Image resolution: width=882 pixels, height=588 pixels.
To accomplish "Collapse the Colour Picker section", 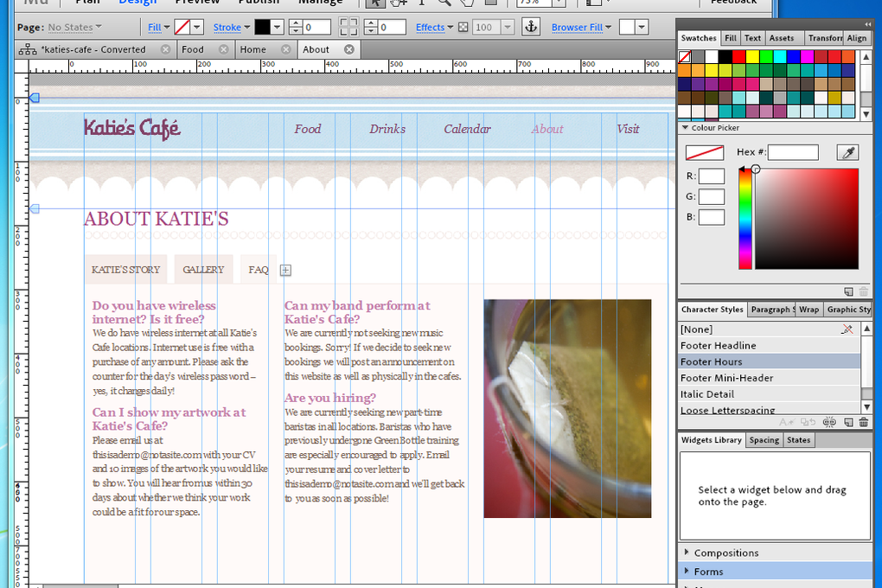I will 685,128.
